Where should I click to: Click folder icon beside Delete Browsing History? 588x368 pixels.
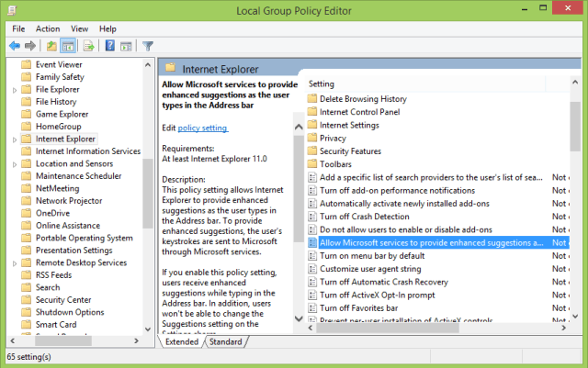tap(312, 98)
